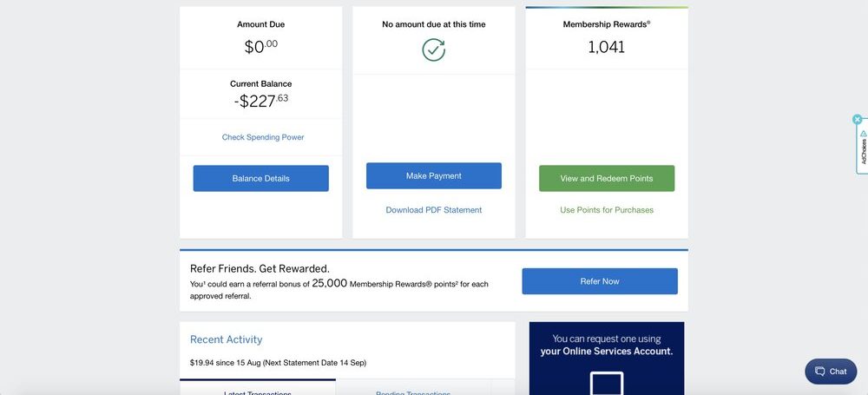The width and height of the screenshot is (868, 395).
Task: Select the Latest Transactions tab
Action: 258,391
